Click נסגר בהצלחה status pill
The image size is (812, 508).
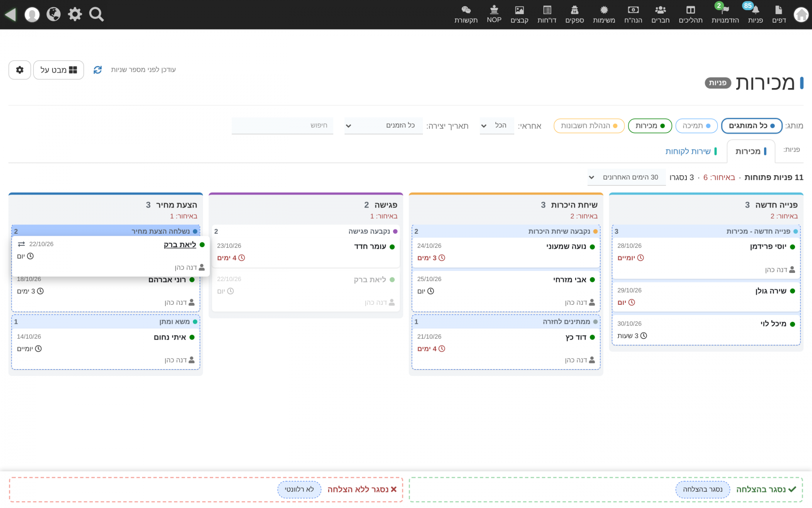[703, 490]
